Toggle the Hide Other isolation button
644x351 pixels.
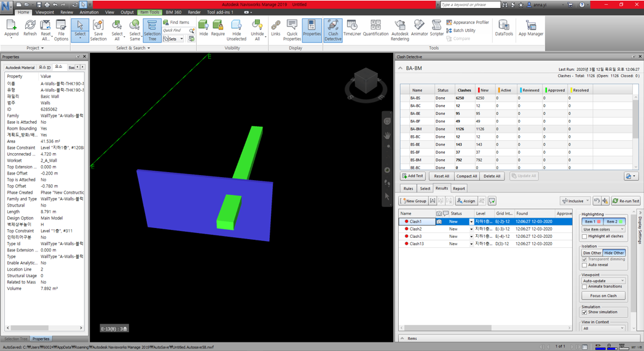[x=614, y=253]
